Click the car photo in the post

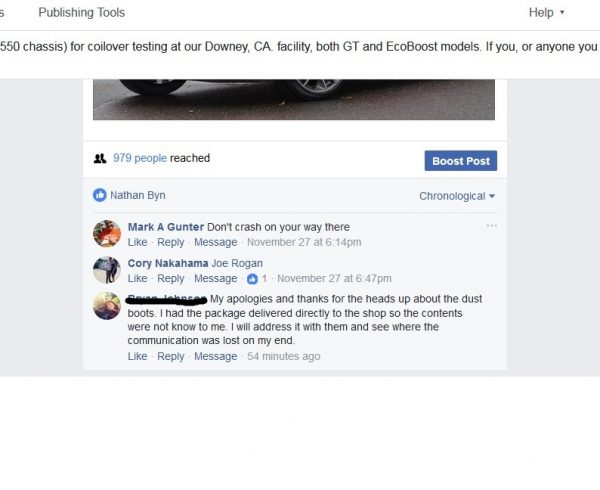click(294, 99)
